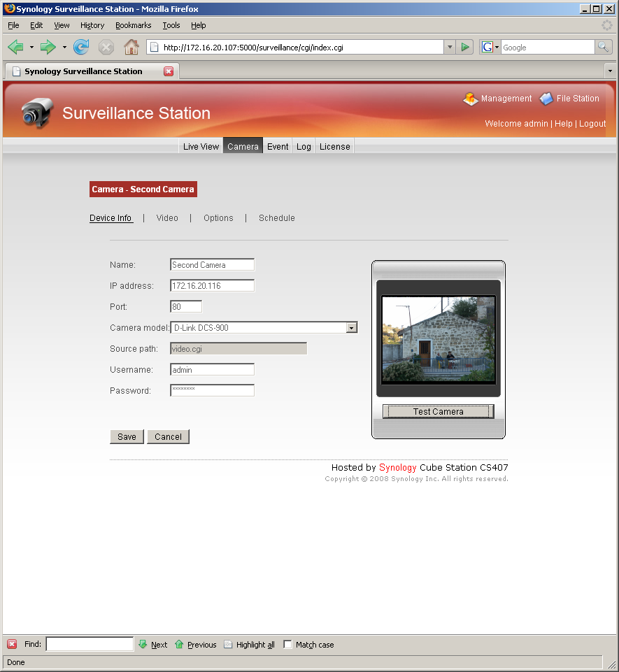Screen dimensions: 619x672
Task: Open the Video settings section
Action: [167, 217]
